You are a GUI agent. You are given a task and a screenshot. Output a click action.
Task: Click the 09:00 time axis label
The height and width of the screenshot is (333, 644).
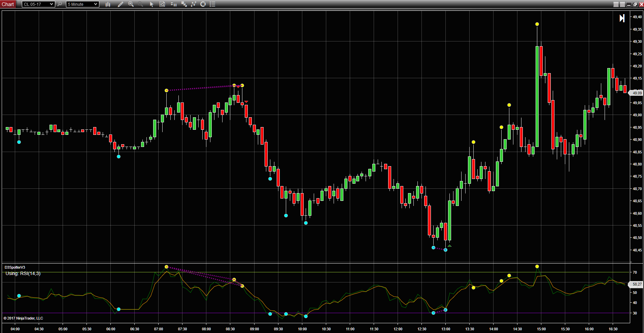pyautogui.click(x=254, y=329)
